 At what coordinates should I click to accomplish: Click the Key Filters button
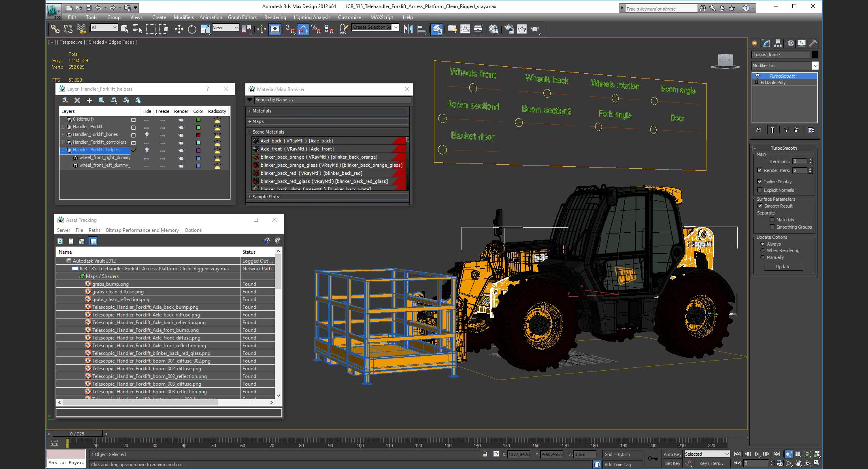[x=712, y=463]
